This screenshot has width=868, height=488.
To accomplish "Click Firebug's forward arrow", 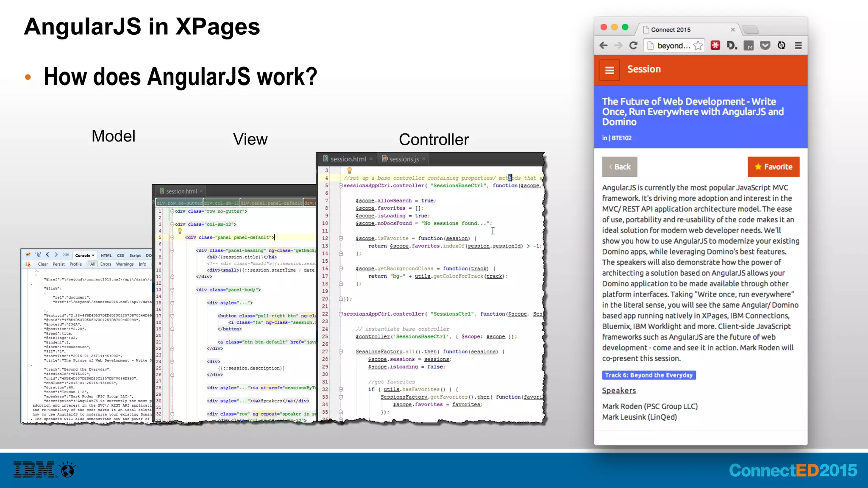I will point(56,255).
